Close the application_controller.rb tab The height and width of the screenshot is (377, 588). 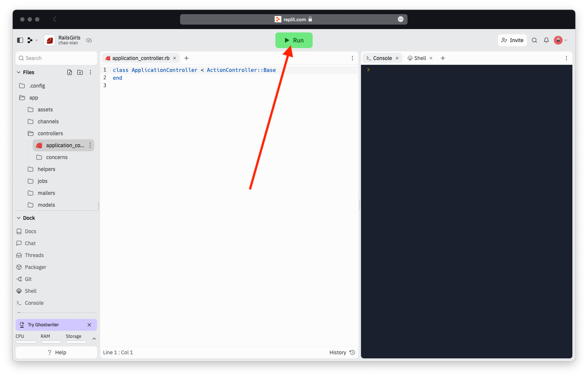point(175,58)
